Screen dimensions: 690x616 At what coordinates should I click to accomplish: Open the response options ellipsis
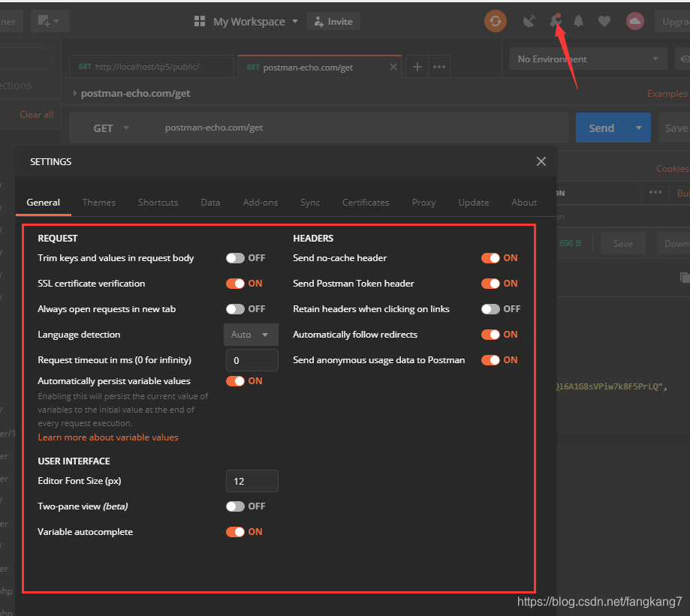(655, 192)
